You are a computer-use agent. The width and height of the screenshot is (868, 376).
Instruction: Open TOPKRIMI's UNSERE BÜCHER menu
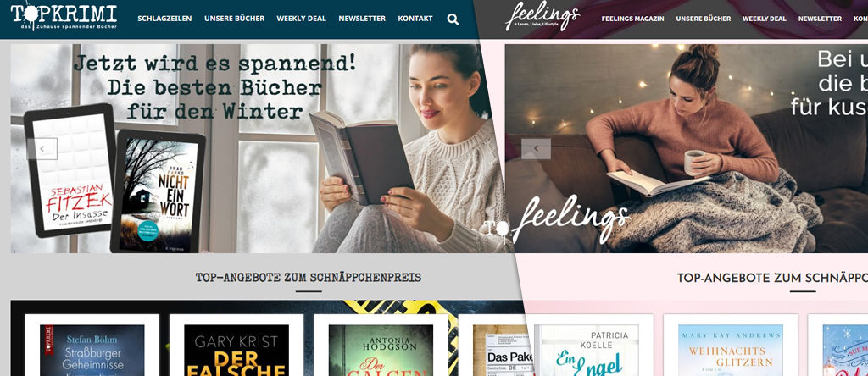(234, 19)
